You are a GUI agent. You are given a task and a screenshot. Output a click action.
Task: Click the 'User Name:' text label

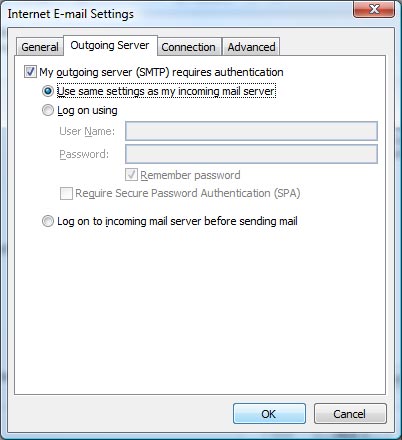coord(87,131)
